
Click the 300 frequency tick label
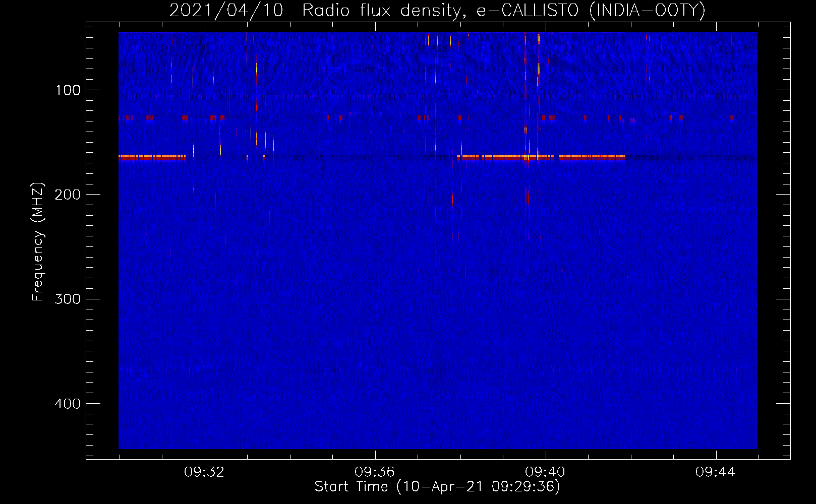pos(68,299)
